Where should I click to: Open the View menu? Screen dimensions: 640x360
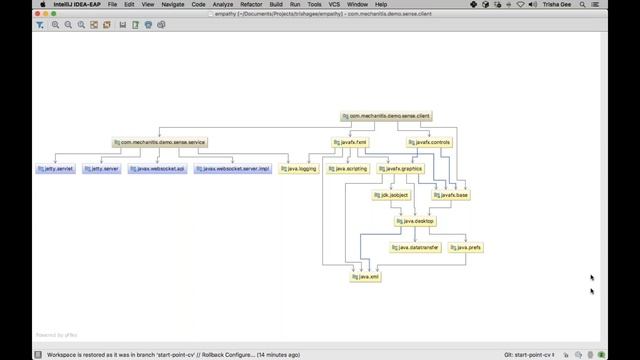(x=148, y=4)
